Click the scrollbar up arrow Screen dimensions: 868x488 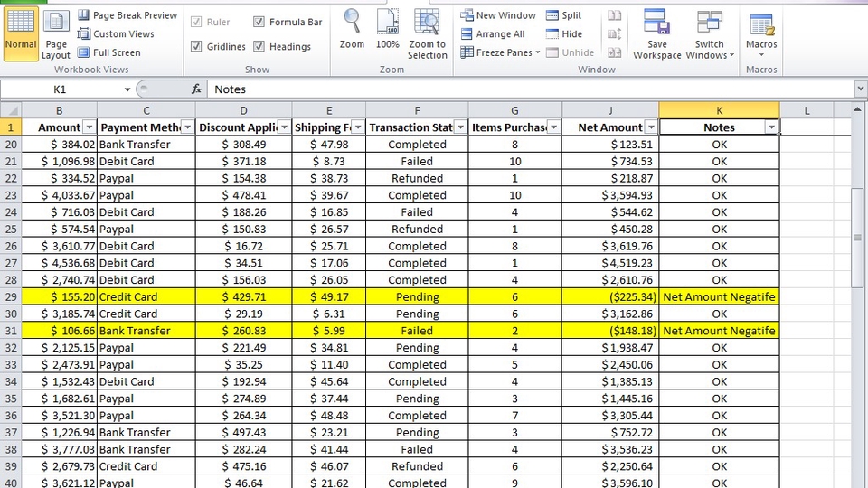click(857, 109)
